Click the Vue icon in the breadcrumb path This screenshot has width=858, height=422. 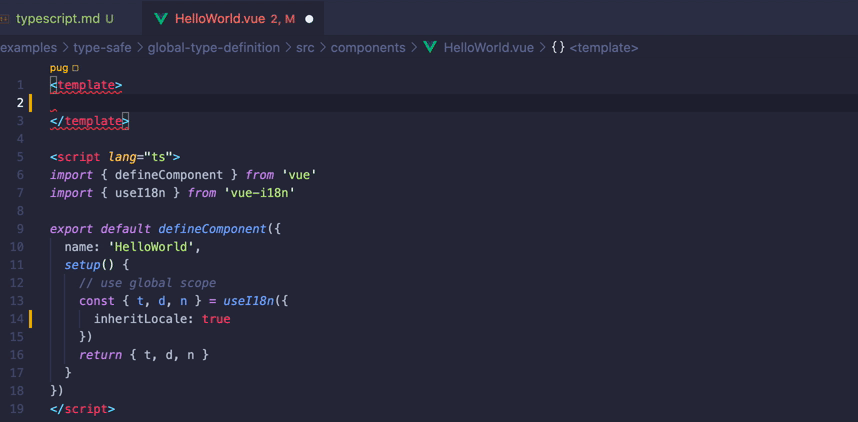[x=430, y=47]
